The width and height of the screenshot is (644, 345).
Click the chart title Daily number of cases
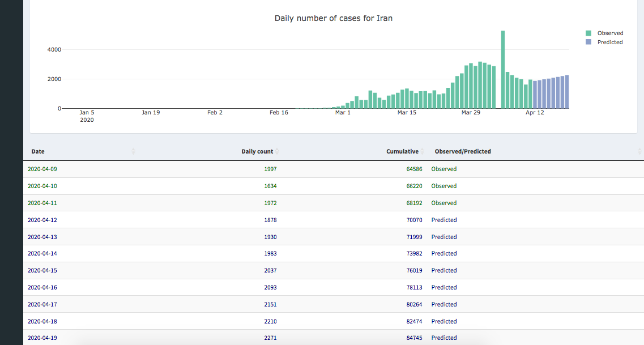click(333, 18)
